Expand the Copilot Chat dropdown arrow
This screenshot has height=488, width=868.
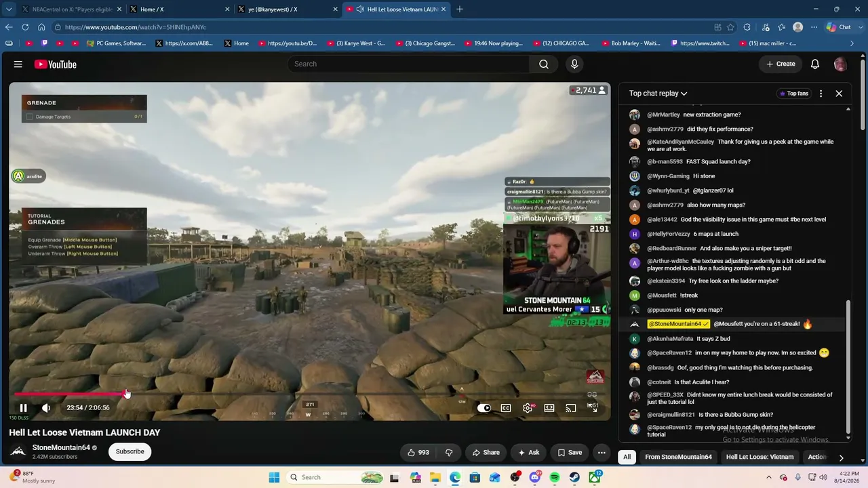[859, 27]
